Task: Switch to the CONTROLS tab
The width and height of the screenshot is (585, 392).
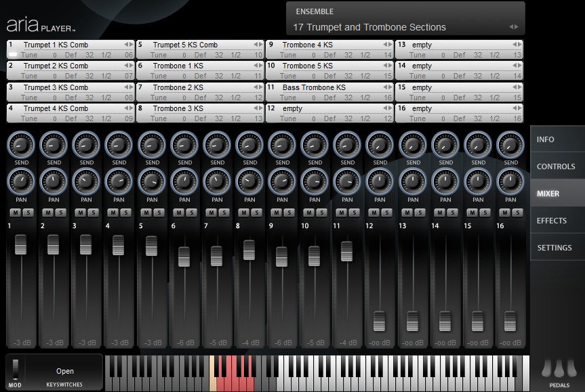Action: [x=557, y=166]
